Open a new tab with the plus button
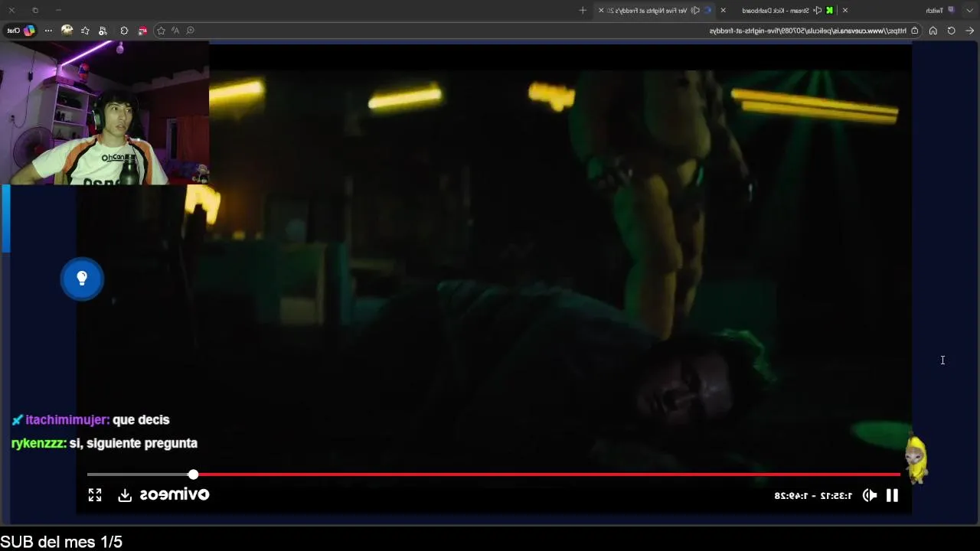 click(x=583, y=10)
